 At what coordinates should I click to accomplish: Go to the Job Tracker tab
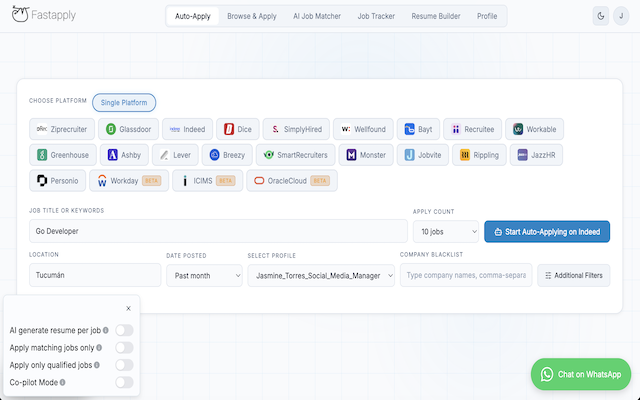[376, 16]
